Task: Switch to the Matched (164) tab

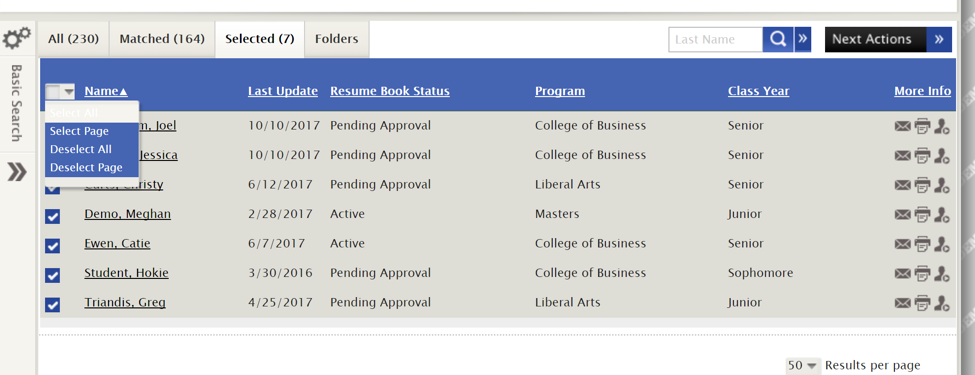Action: tap(162, 39)
